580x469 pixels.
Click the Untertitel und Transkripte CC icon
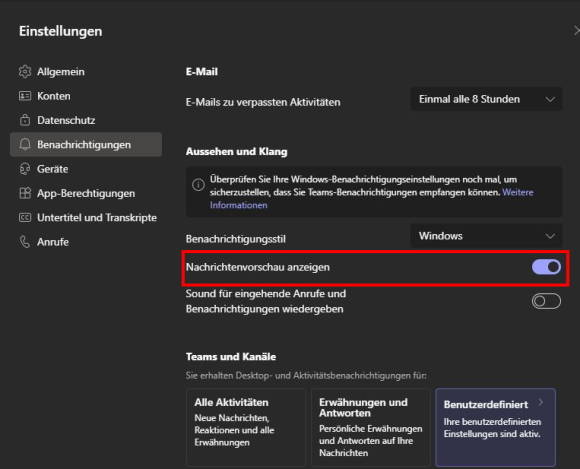(x=25, y=217)
